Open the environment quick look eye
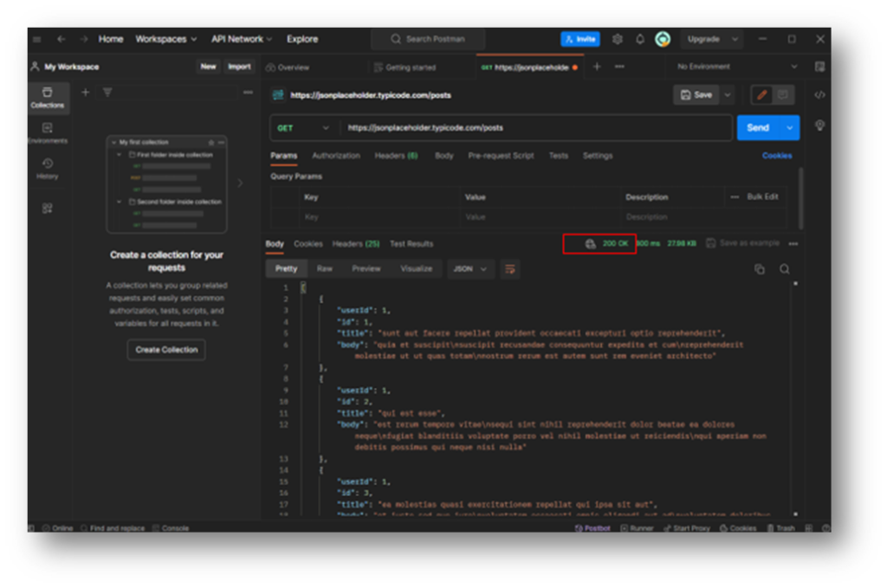 pos(819,66)
